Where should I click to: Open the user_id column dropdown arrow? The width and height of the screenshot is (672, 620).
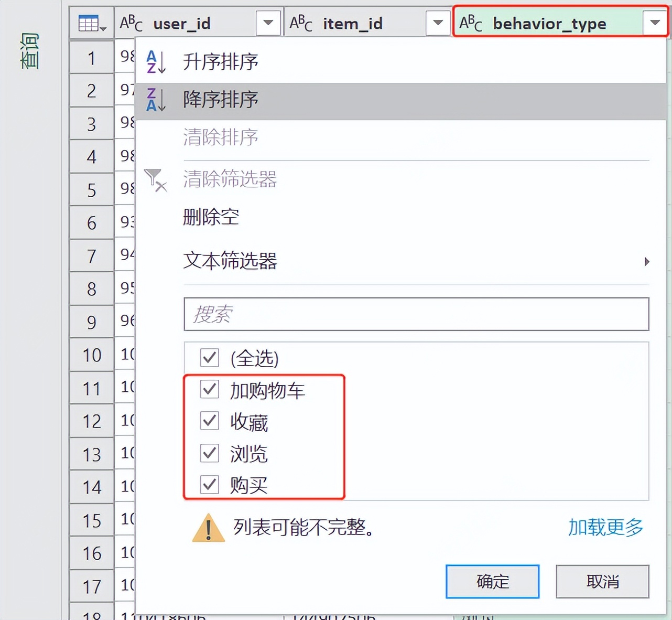tap(267, 23)
